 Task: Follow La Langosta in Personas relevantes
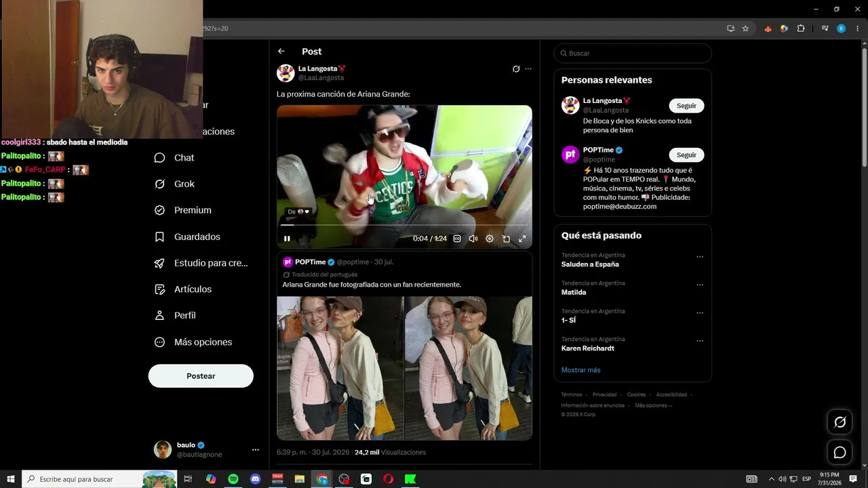coord(686,106)
